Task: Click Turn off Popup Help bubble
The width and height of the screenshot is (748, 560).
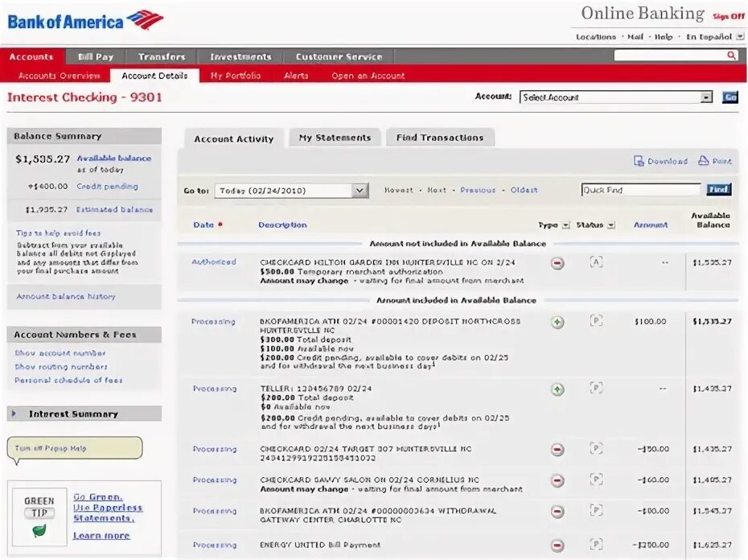Action: coord(75,448)
